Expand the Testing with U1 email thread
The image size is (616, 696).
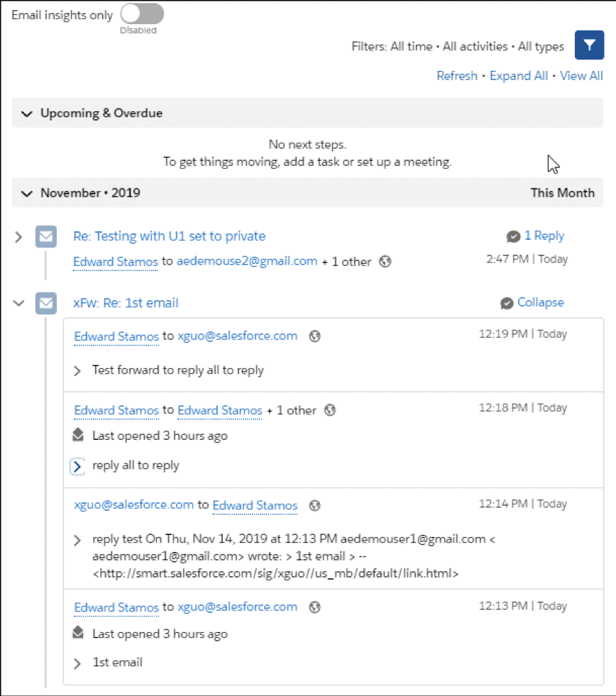(19, 237)
